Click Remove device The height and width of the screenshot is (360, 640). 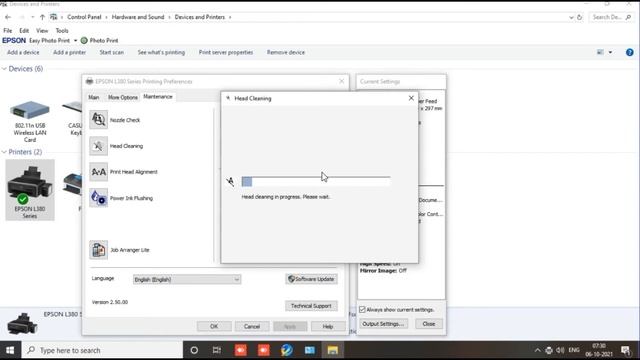click(286, 52)
